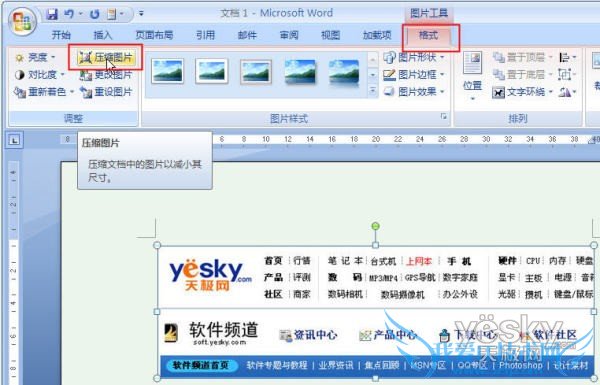Apply the fourth picture style thumbnail
Viewport: 600px width, 385px height.
point(300,72)
